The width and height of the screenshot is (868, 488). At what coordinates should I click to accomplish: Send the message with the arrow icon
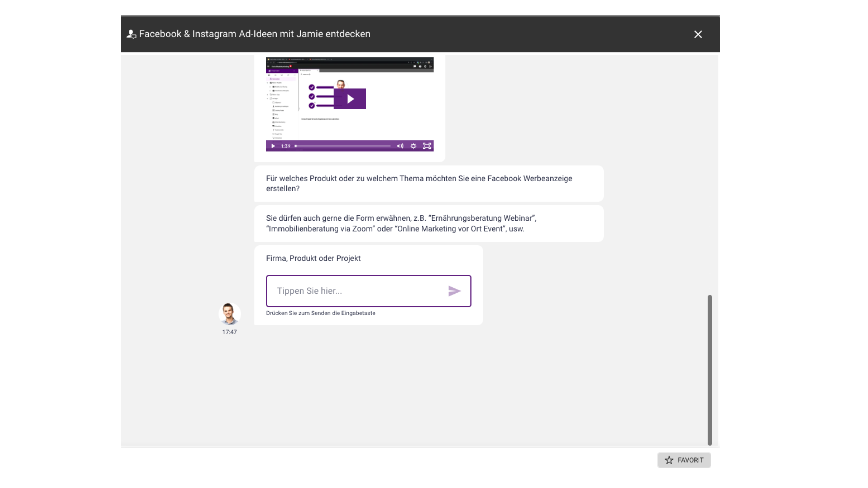(455, 291)
